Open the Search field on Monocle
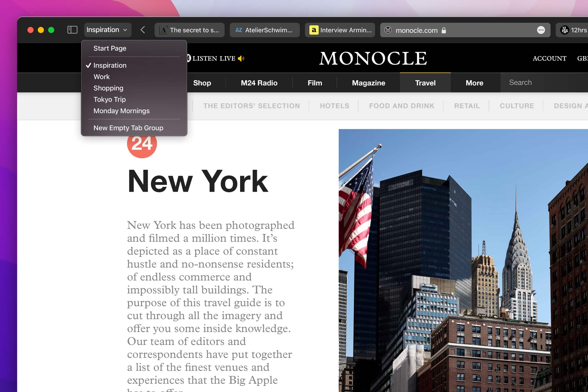Image resolution: width=588 pixels, height=392 pixels. (x=520, y=82)
